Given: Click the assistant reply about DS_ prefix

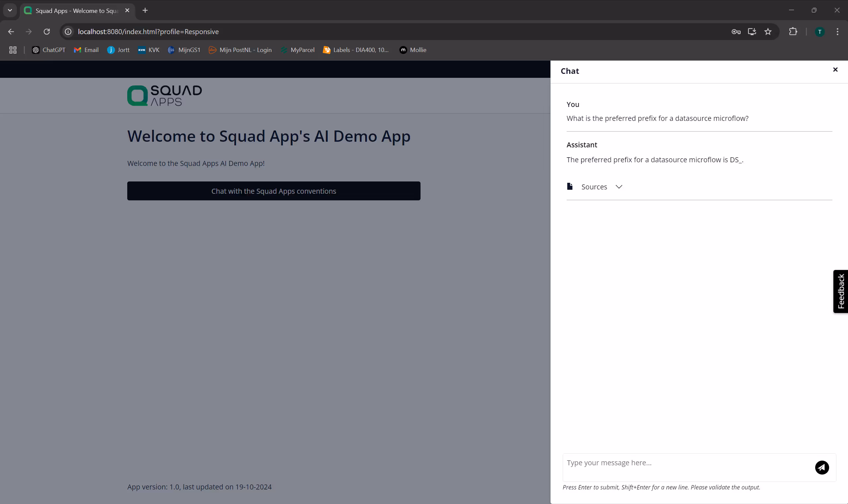Looking at the screenshot, I should coord(655,160).
